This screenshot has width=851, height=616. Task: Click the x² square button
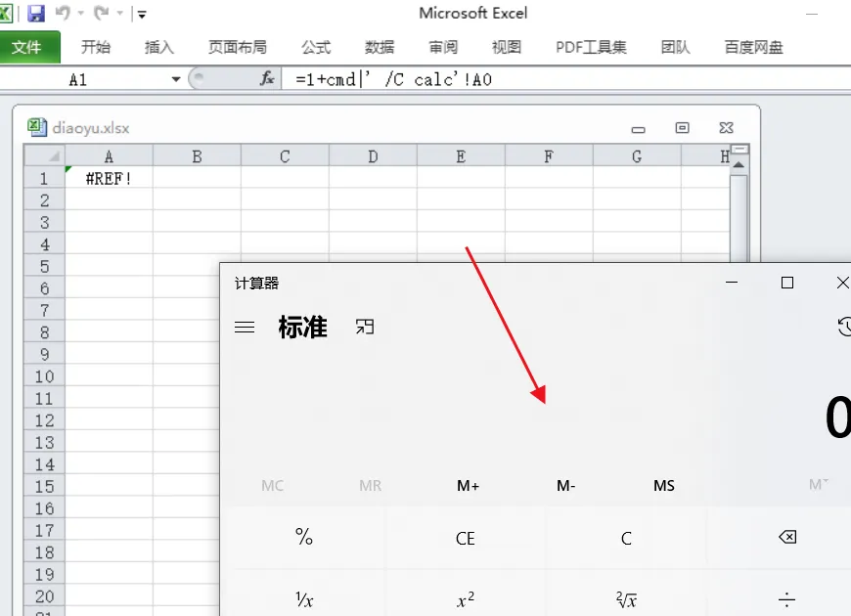click(466, 599)
